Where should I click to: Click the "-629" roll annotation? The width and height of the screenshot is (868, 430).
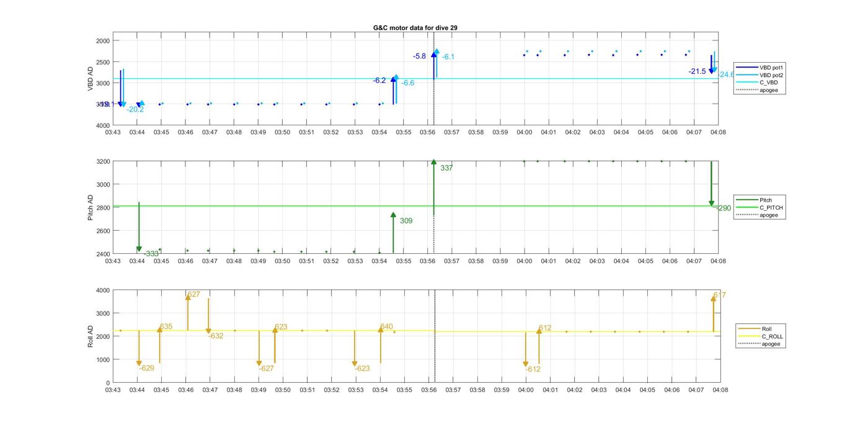click(x=147, y=368)
